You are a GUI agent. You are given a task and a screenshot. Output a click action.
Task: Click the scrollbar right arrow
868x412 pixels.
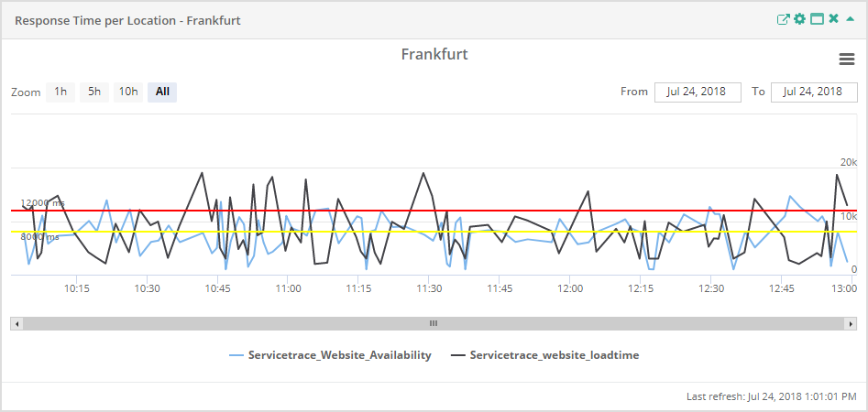[852, 323]
